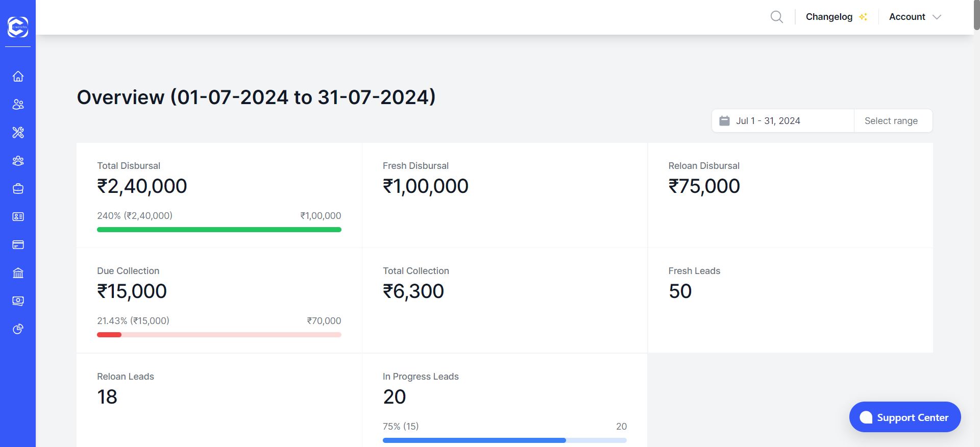This screenshot has height=447, width=980.
Task: Open the bank building icon
Action: (x=18, y=273)
